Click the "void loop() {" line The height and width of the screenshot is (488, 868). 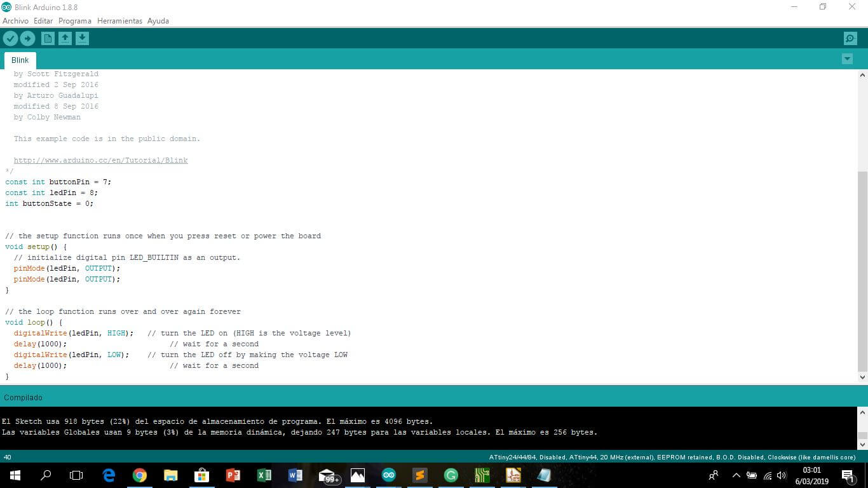34,322
